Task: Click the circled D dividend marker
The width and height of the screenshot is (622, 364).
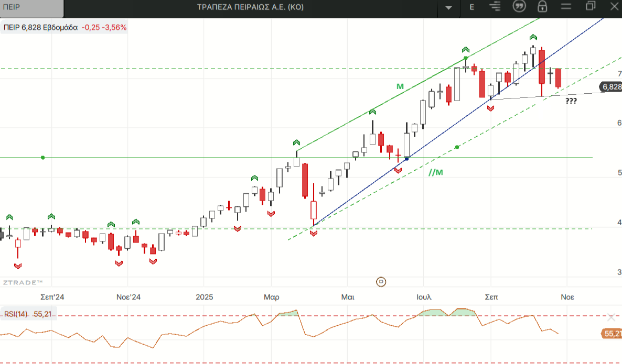Action: click(381, 282)
